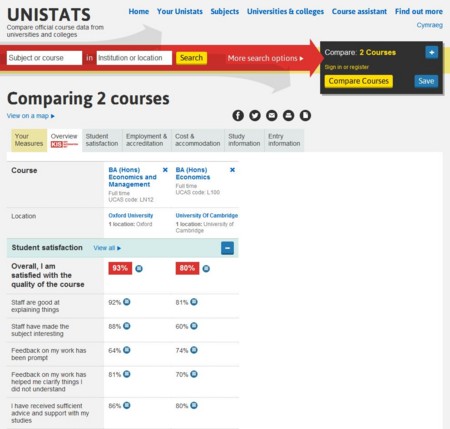Switch language to Cymraeg
Image resolution: width=450 pixels, height=429 pixels.
(x=430, y=25)
